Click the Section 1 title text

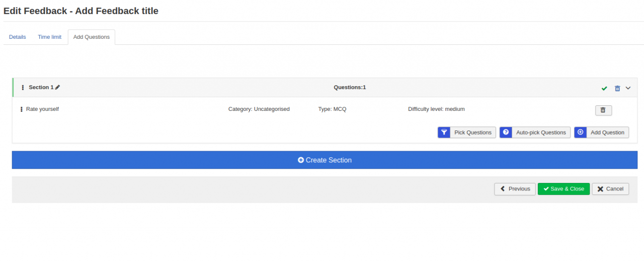[41, 87]
